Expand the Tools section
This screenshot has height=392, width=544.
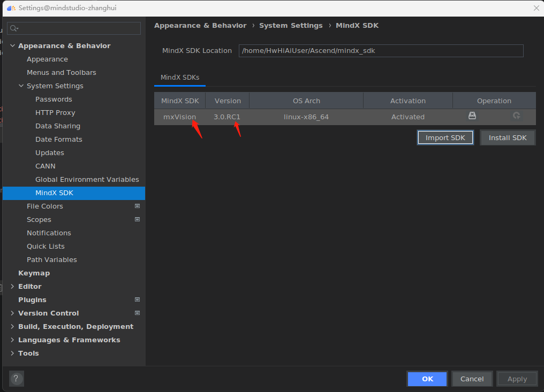[x=12, y=353]
